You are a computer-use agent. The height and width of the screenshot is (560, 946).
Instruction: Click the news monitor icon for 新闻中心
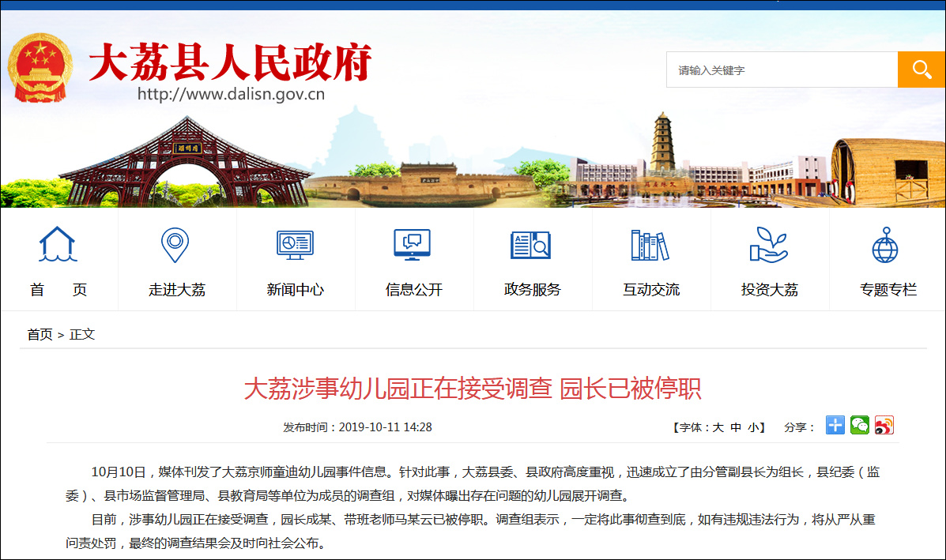[x=295, y=245]
